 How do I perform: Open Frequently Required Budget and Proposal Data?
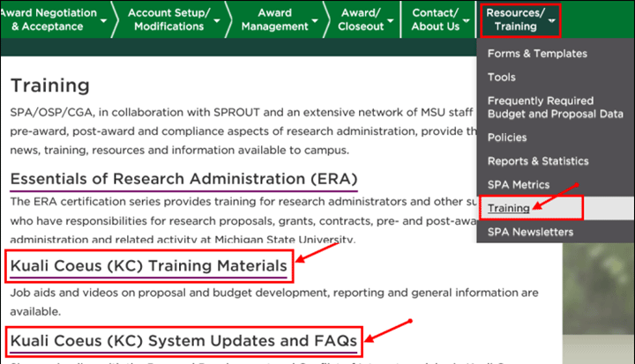pos(556,108)
